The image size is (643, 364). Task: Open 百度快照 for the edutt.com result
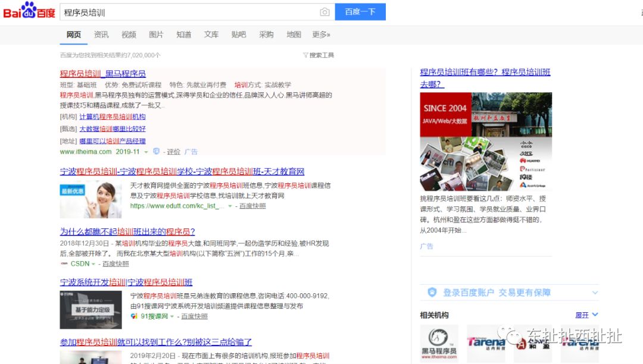pos(252,206)
